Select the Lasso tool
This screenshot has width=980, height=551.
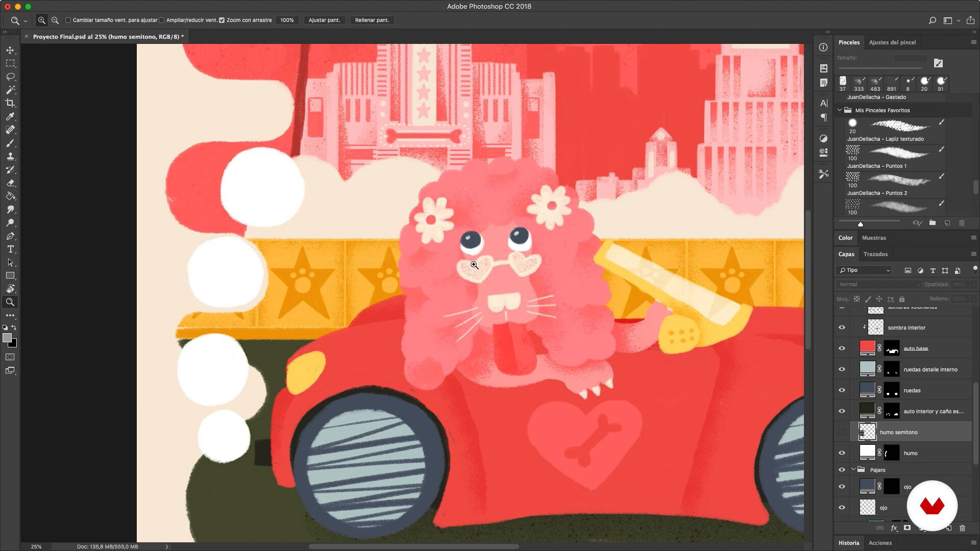pyautogui.click(x=10, y=77)
